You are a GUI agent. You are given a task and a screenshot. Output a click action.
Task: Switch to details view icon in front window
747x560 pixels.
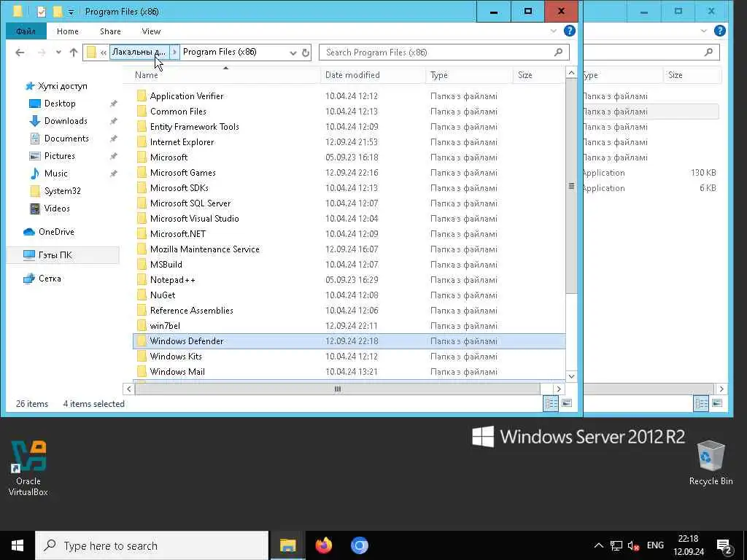point(551,403)
